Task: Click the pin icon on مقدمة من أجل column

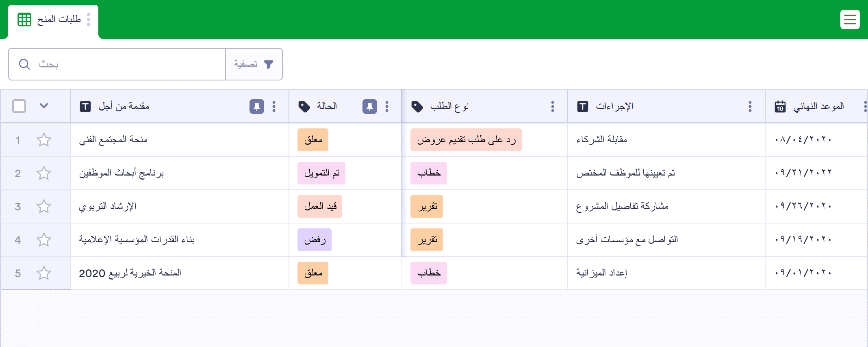Action: [x=256, y=106]
